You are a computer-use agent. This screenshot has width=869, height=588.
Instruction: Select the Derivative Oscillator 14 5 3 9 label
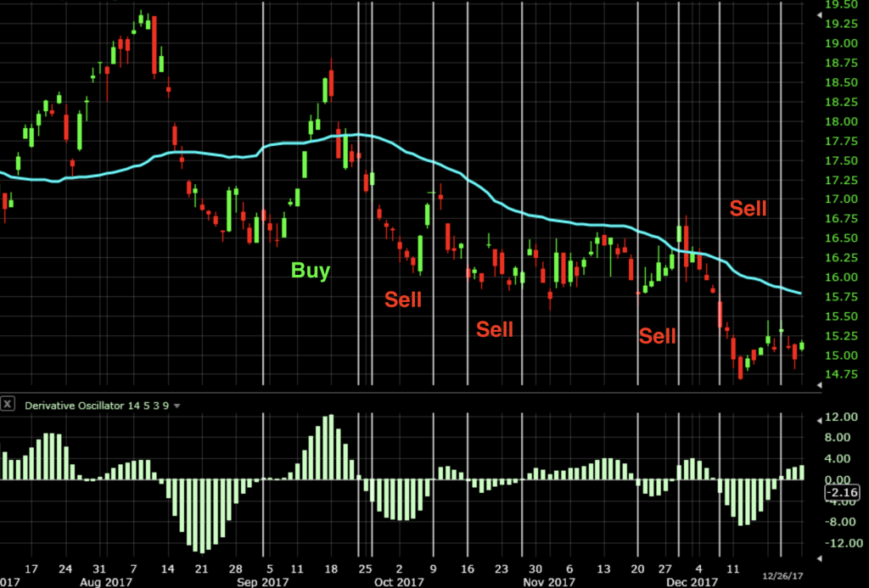(97, 406)
